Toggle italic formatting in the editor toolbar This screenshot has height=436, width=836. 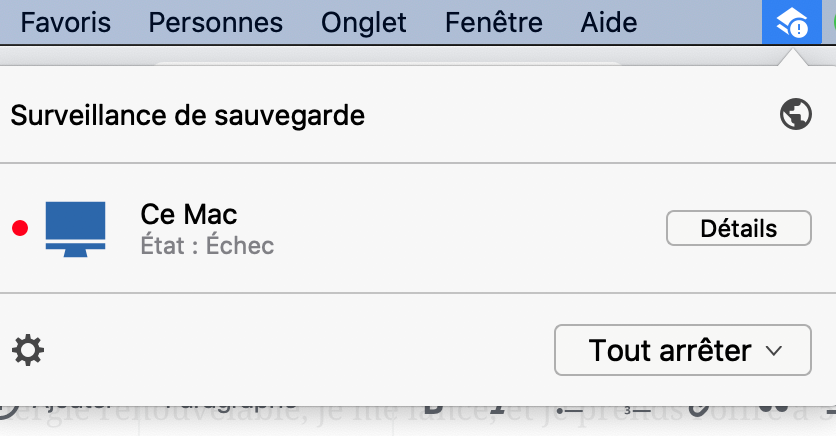[497, 409]
